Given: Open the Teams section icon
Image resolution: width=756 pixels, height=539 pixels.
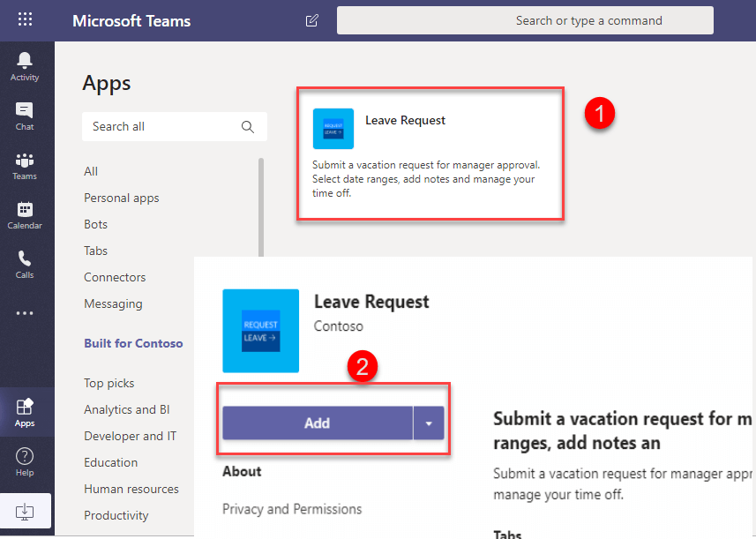Looking at the screenshot, I should (25, 165).
